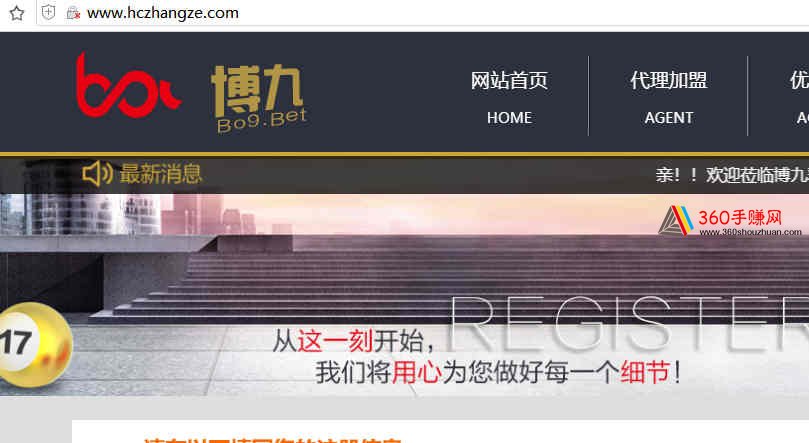Click the golden lottery ball 17
This screenshot has height=443, width=809.
34,344
